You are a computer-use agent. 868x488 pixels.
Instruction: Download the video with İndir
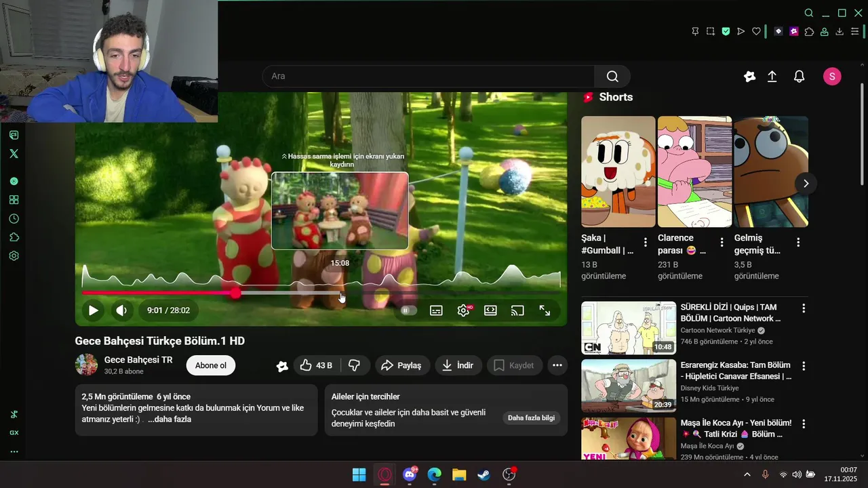(458, 365)
